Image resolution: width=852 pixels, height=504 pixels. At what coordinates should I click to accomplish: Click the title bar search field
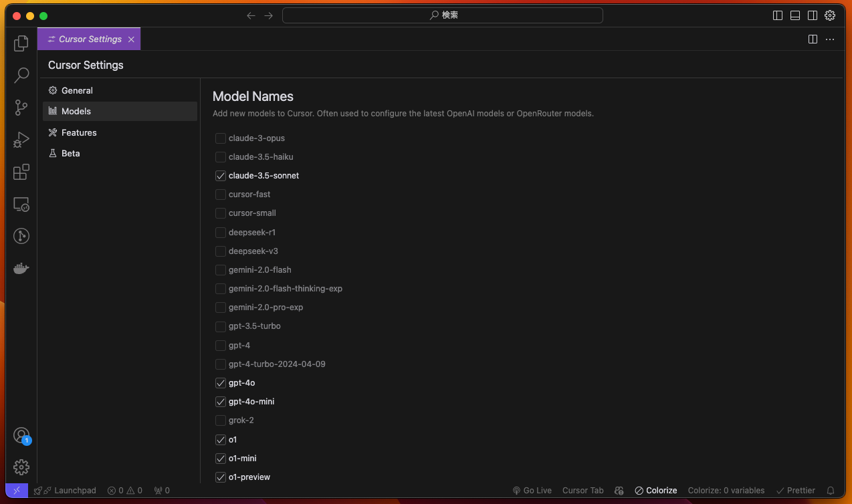click(x=443, y=15)
